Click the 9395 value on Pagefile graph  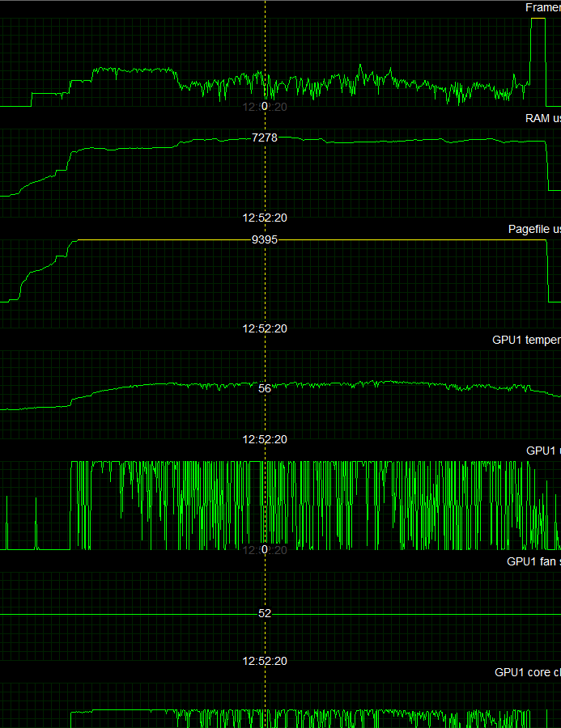click(265, 240)
